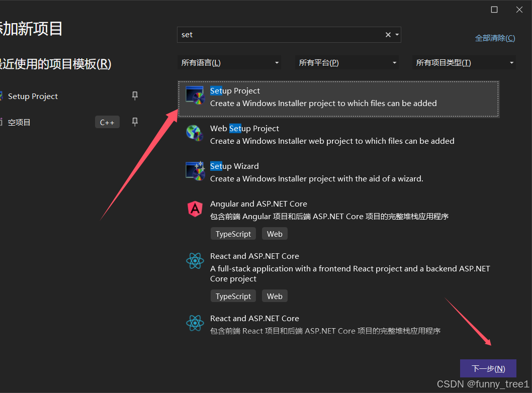Click the TypeScript tag under the Angular template
The height and width of the screenshot is (393, 532).
coord(233,234)
